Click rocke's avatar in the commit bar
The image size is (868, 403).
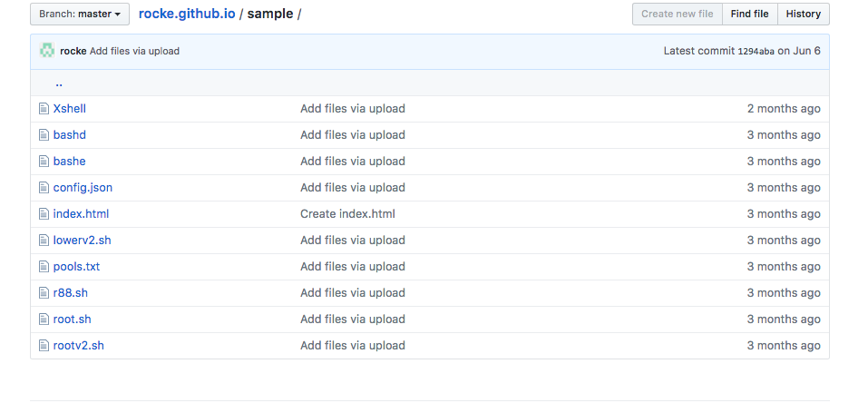pyautogui.click(x=47, y=51)
